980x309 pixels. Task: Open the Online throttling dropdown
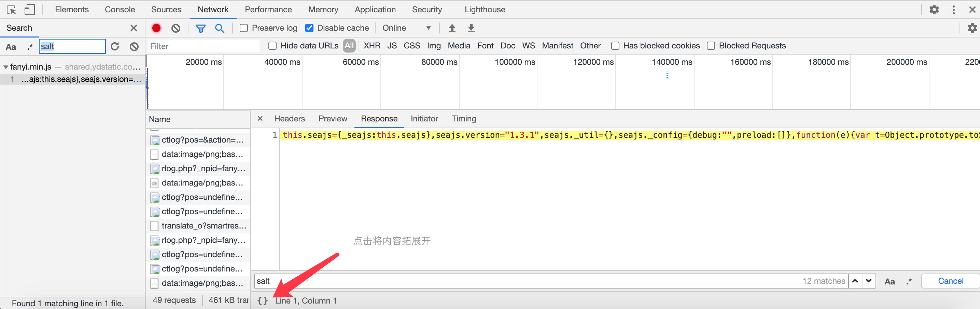(x=406, y=28)
